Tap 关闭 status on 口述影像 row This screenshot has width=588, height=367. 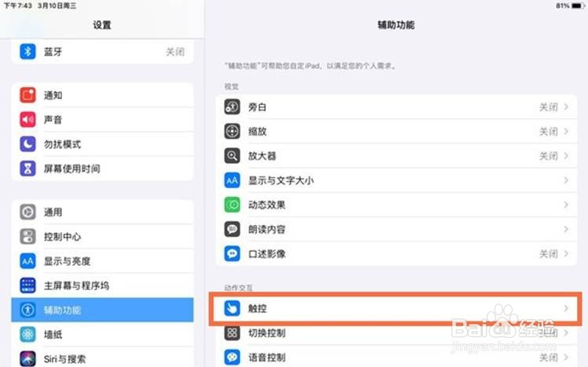[549, 253]
